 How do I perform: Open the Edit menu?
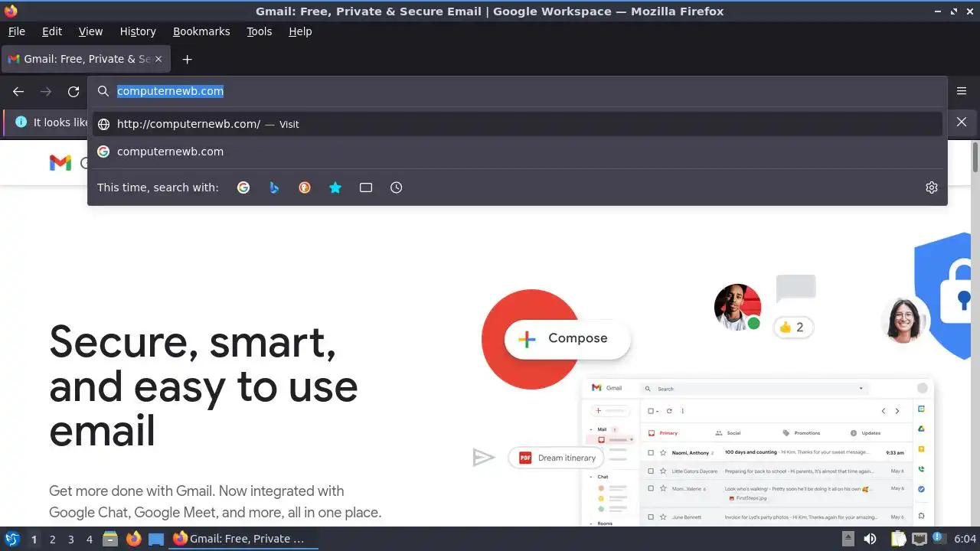(x=52, y=31)
